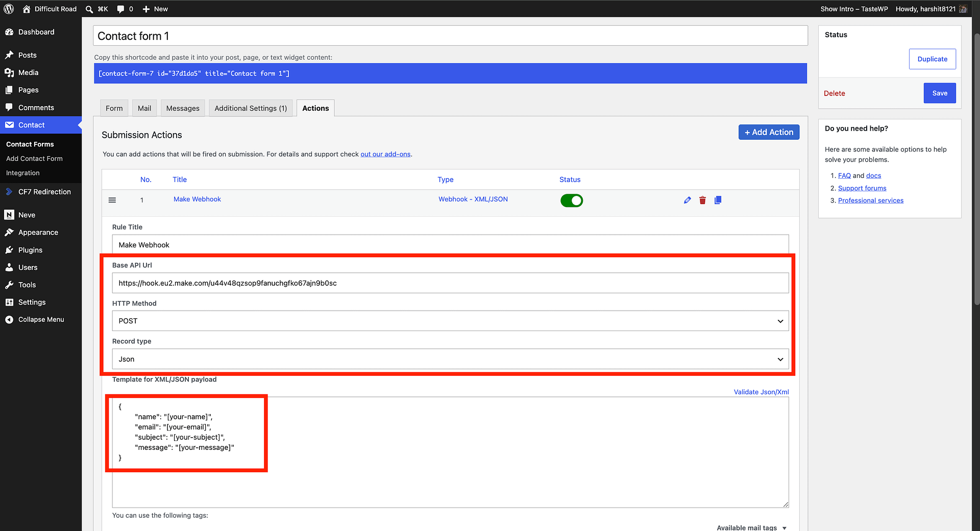Duplicate Make Webhook action with copy icon
This screenshot has height=531, width=980.
pyautogui.click(x=718, y=200)
